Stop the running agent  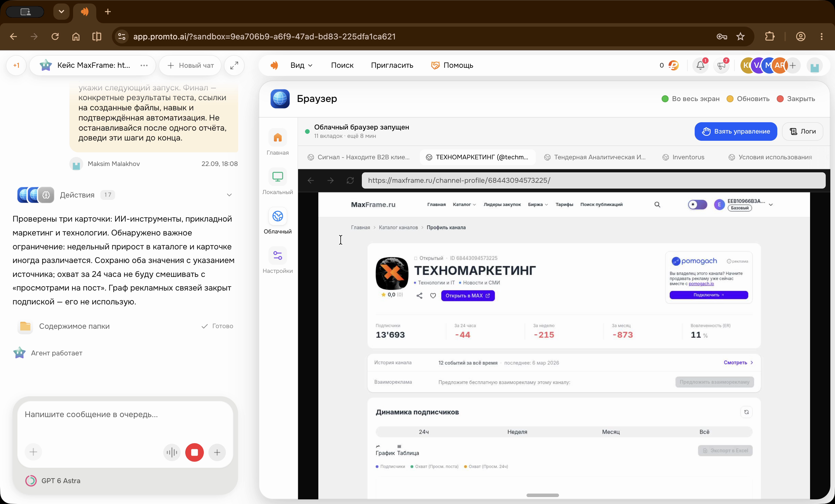(x=195, y=452)
